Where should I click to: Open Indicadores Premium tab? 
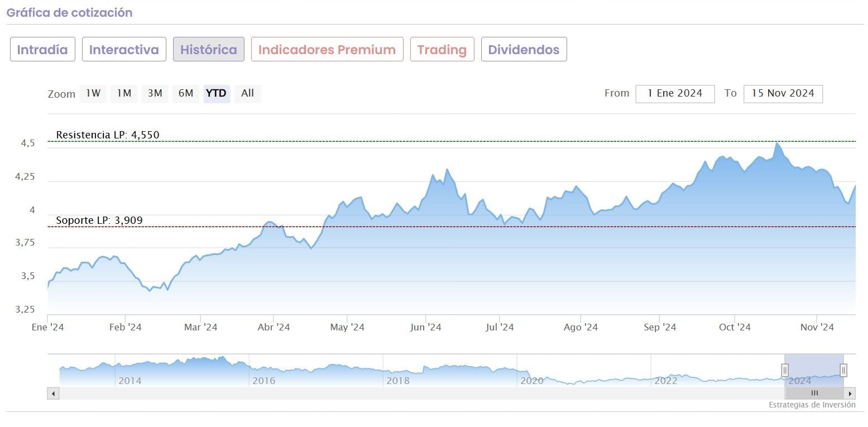pos(327,50)
